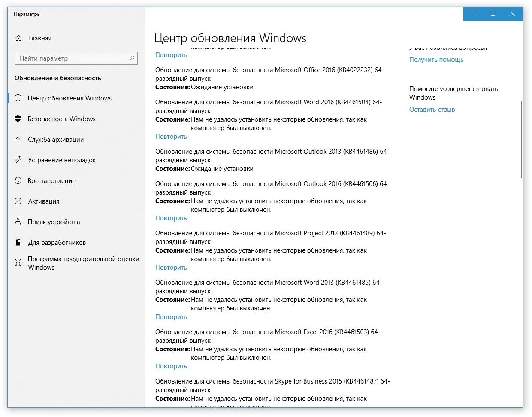Click the Помогите усовершенствовать Windows text
532x417 pixels.
point(453,93)
